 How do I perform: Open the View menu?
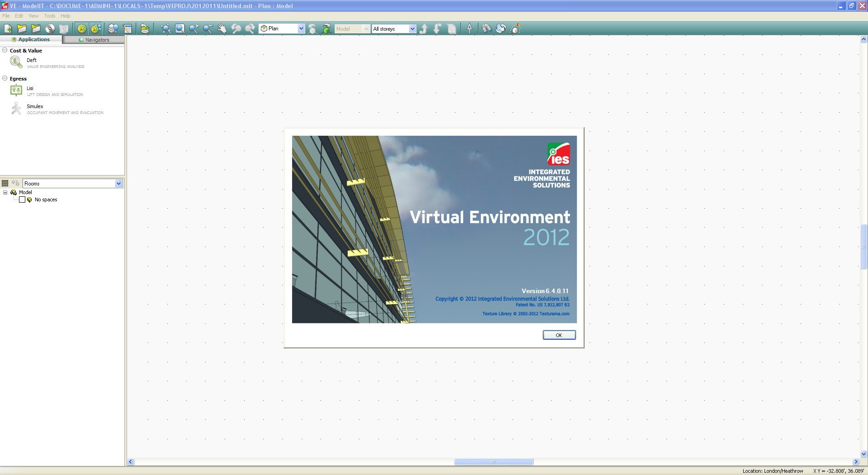click(x=33, y=16)
